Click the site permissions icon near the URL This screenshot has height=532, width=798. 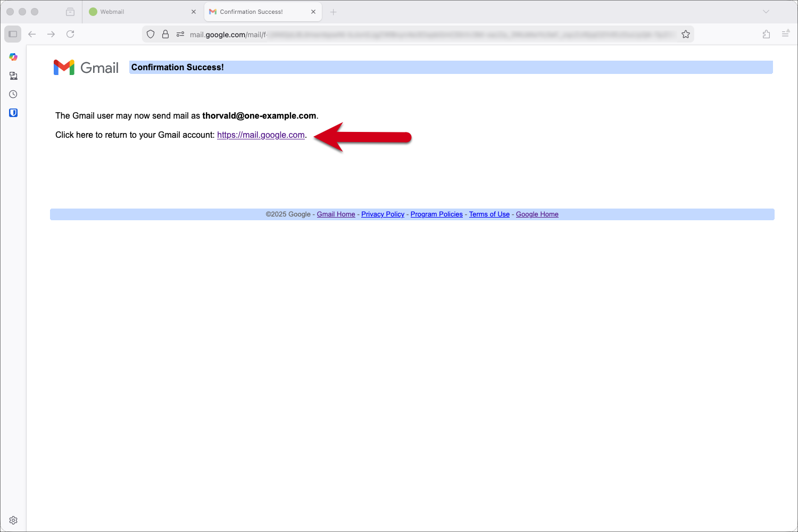point(180,34)
